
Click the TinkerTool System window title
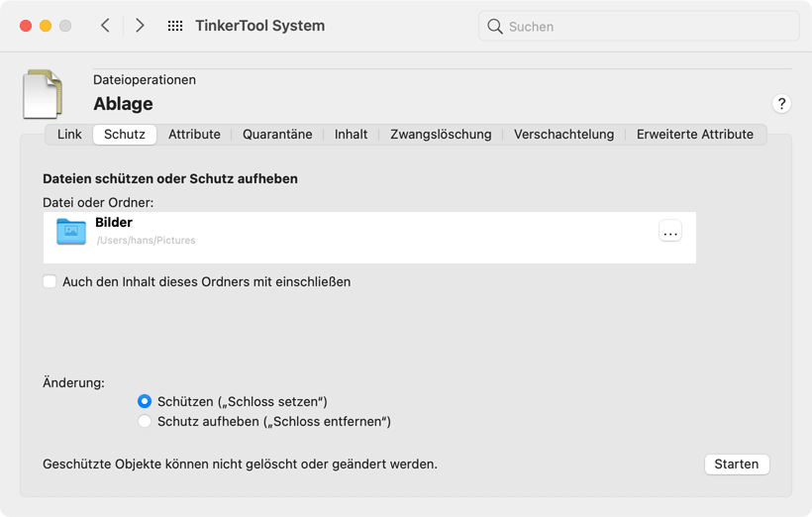pyautogui.click(x=260, y=26)
